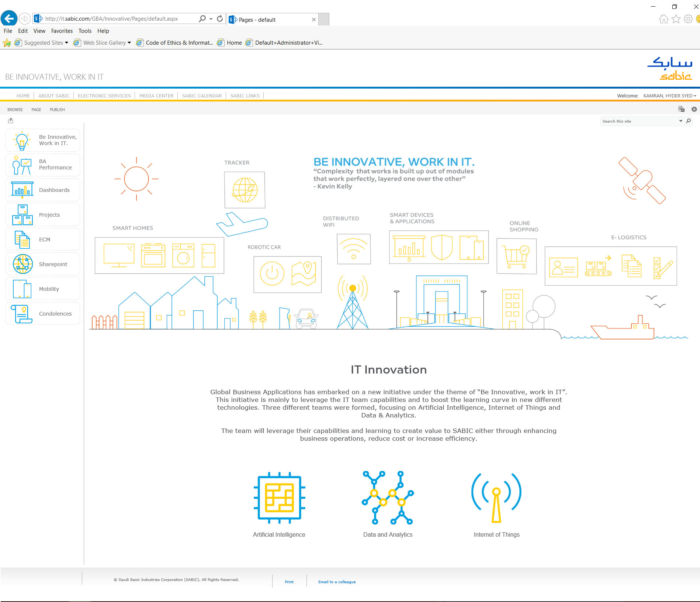
Task: Refresh the page with the reload icon
Action: pos(220,19)
